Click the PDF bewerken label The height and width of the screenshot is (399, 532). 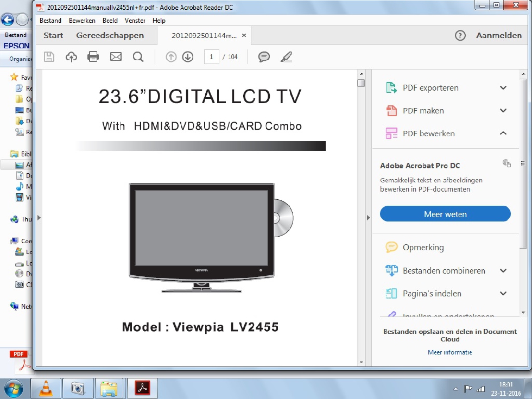(x=428, y=134)
